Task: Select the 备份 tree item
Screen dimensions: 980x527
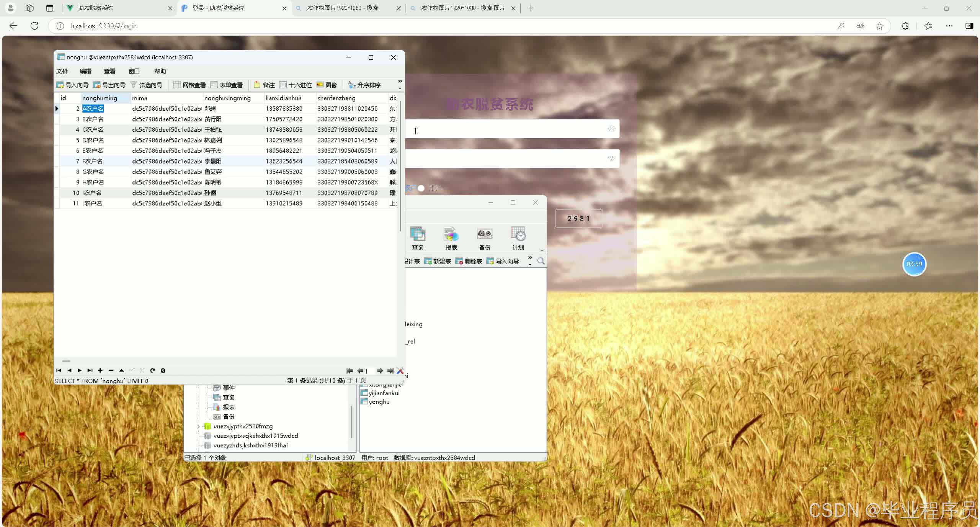Action: tap(229, 417)
